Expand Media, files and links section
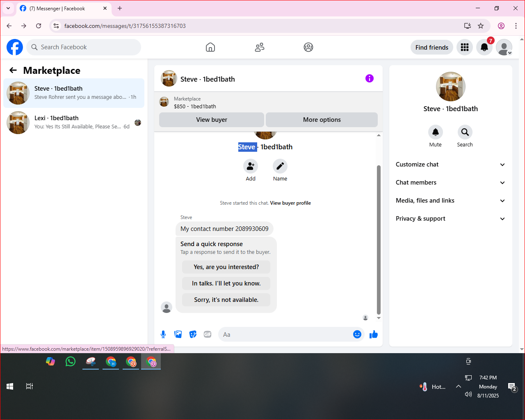The height and width of the screenshot is (420, 525). (450, 201)
